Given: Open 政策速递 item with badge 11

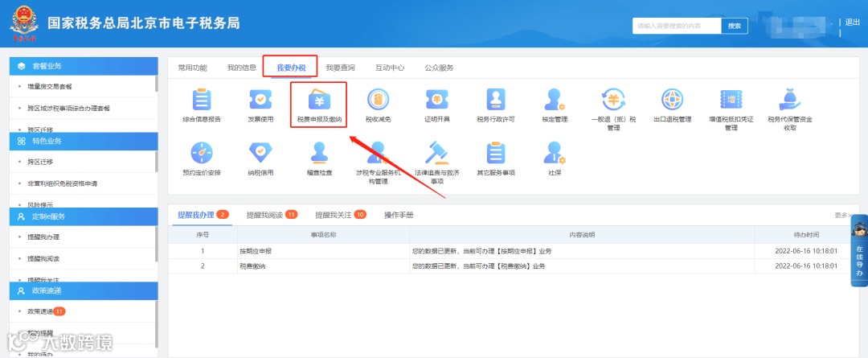Looking at the screenshot, I should [47, 312].
